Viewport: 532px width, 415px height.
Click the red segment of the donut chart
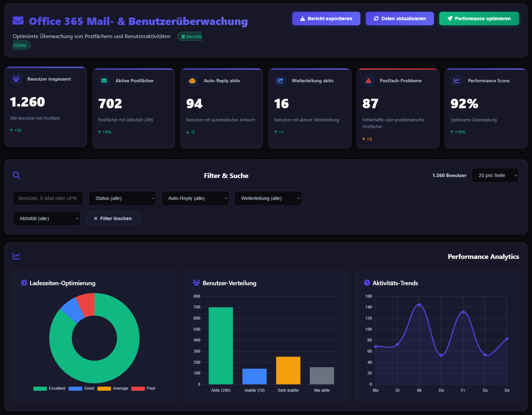coord(87,305)
